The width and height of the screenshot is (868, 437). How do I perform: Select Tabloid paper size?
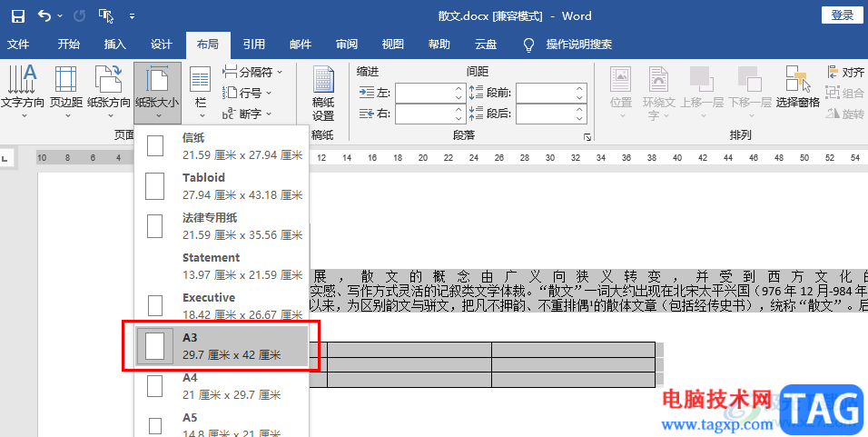(222, 186)
